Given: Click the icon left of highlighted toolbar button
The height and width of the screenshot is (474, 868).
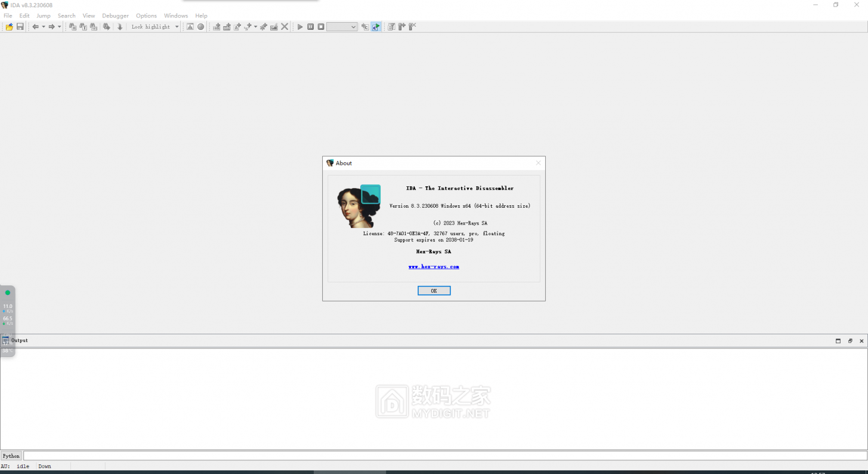Looking at the screenshot, I should coord(365,27).
